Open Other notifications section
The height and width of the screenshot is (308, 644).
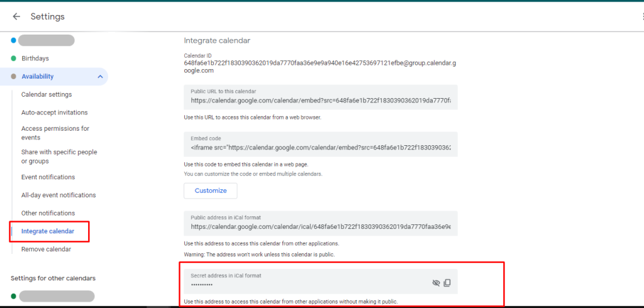(x=48, y=213)
